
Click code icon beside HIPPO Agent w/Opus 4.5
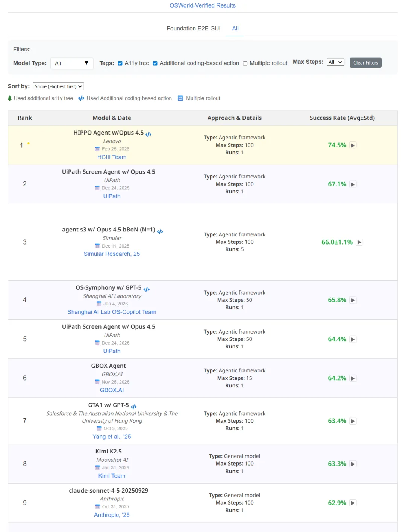click(148, 134)
